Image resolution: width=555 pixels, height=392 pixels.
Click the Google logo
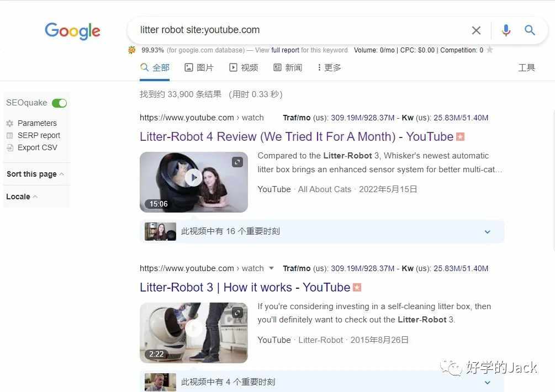pos(72,31)
